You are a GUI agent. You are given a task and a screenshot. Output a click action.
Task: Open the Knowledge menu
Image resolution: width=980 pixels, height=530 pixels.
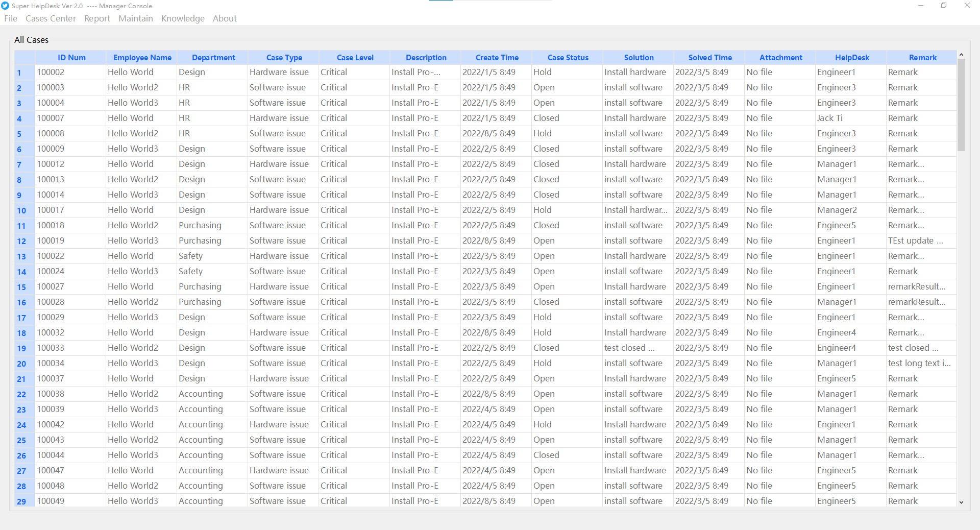click(183, 18)
